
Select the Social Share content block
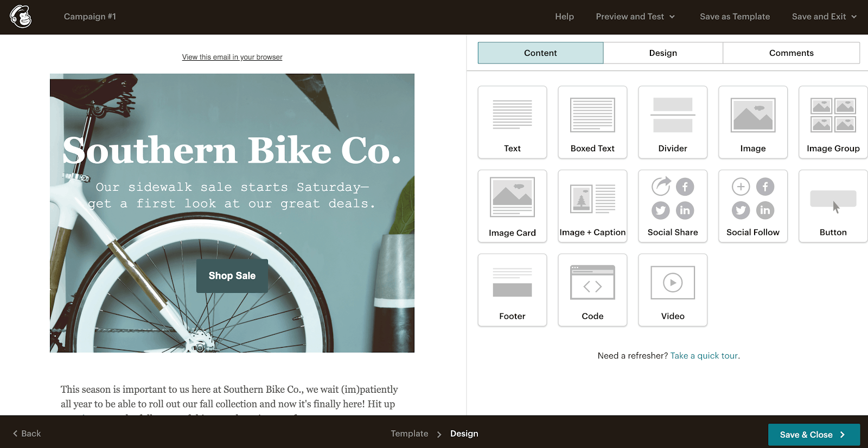(x=673, y=206)
